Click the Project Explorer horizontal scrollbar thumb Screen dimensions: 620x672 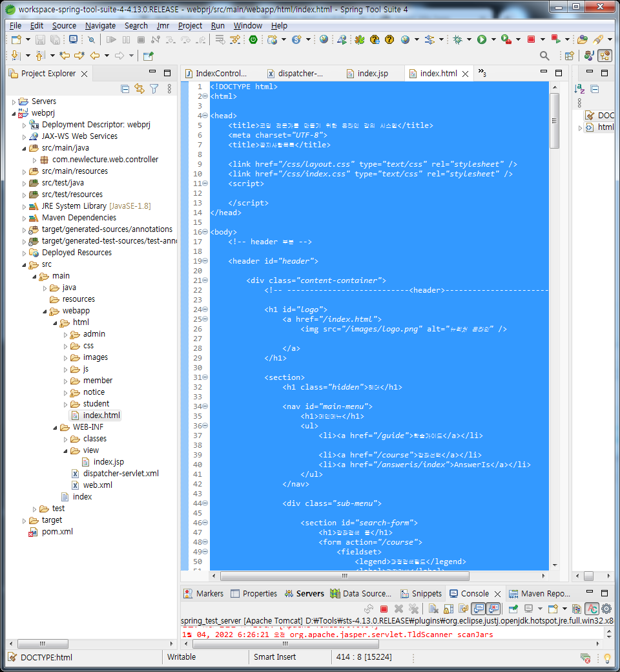[43, 644]
